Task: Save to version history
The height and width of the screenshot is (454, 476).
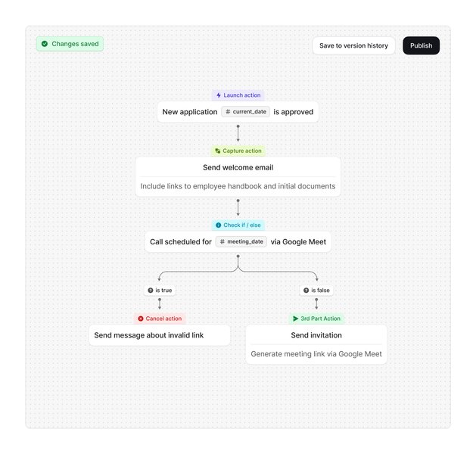Action: (x=353, y=45)
